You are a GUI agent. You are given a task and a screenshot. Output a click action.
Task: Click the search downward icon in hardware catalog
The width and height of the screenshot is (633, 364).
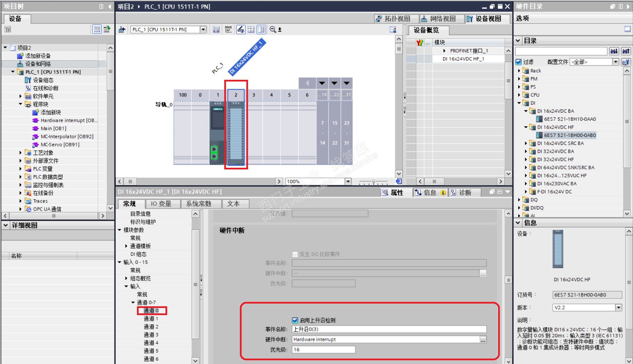tap(614, 51)
